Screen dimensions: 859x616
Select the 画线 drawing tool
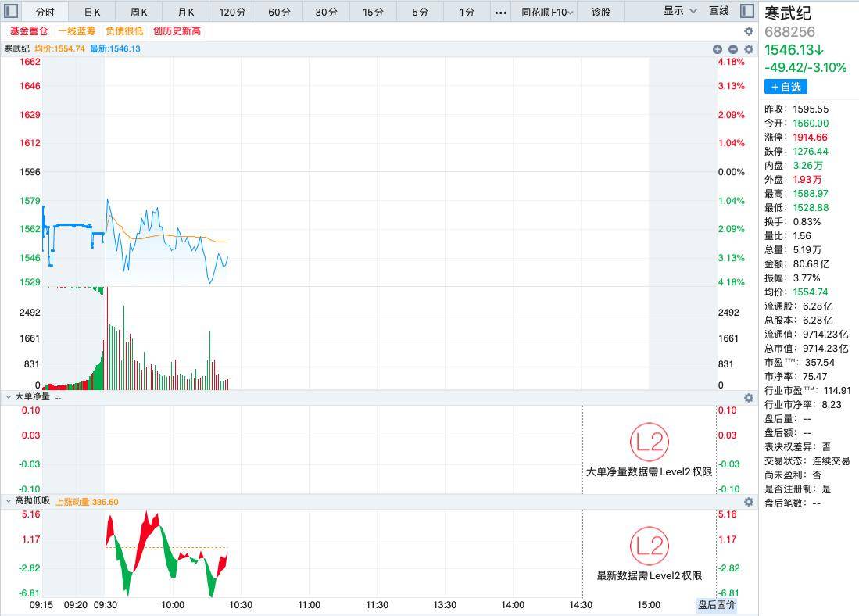(x=718, y=11)
